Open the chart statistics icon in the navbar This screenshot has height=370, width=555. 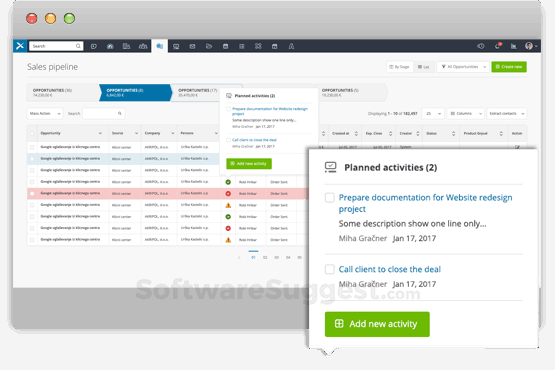pos(514,46)
